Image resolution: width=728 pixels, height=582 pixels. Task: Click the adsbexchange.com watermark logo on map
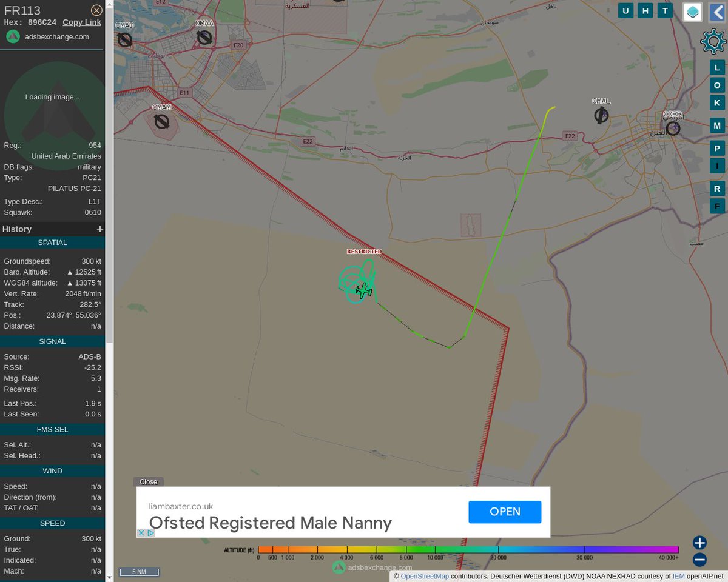tap(371, 567)
